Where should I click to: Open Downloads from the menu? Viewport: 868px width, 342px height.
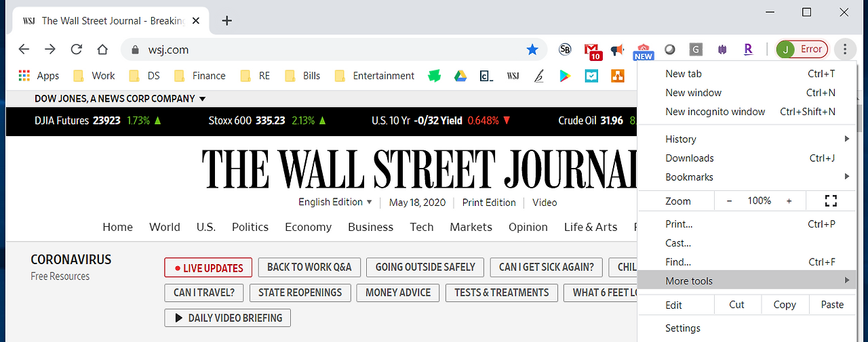747,158
